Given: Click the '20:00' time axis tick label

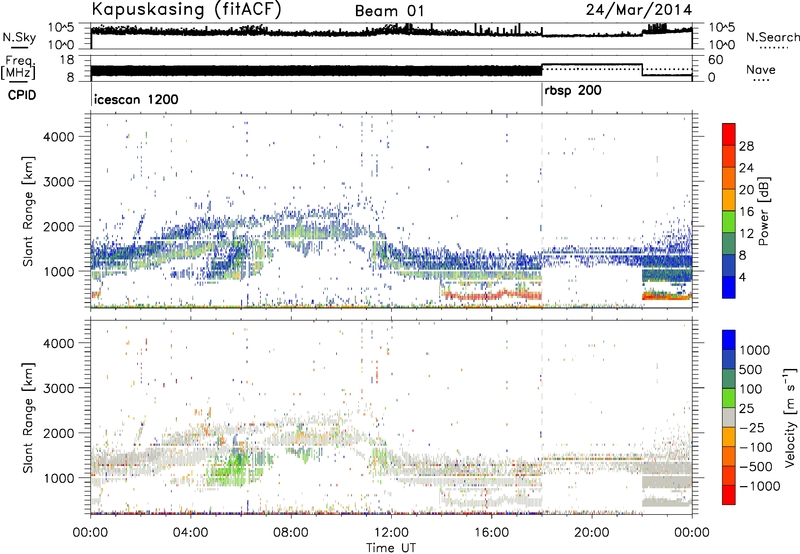Looking at the screenshot, I should (x=592, y=532).
